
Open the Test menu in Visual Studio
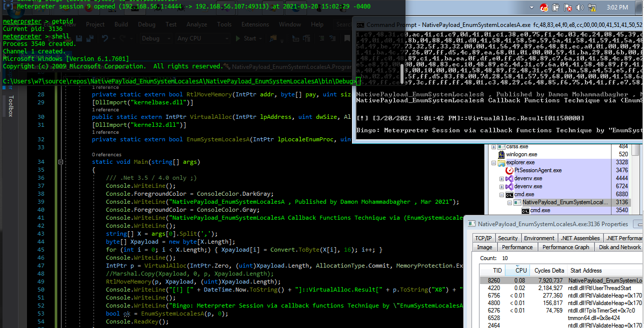171,24
